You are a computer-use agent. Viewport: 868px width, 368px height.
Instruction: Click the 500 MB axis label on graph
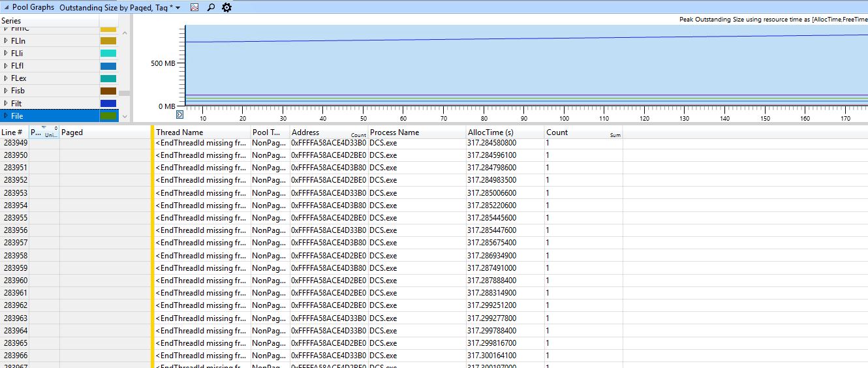(162, 63)
